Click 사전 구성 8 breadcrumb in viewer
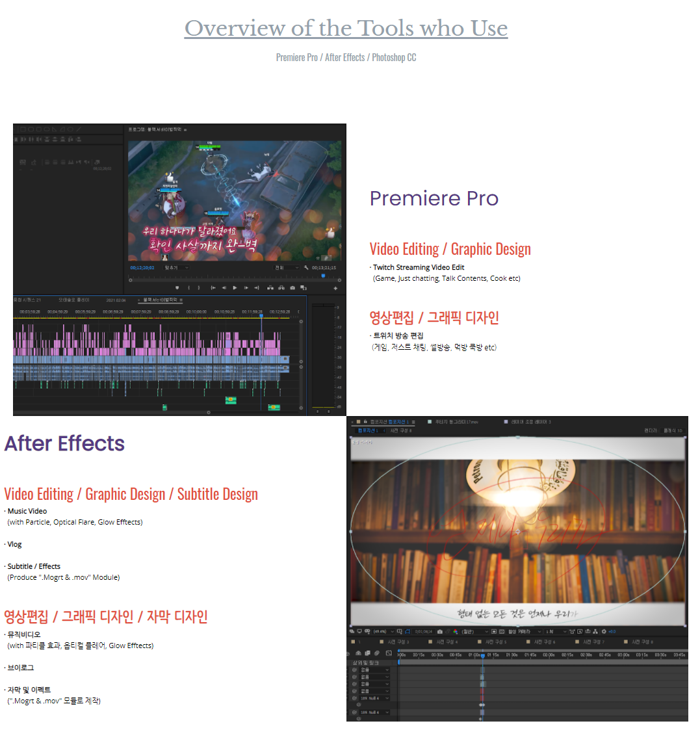This screenshot has width=700, height=730. [400, 430]
